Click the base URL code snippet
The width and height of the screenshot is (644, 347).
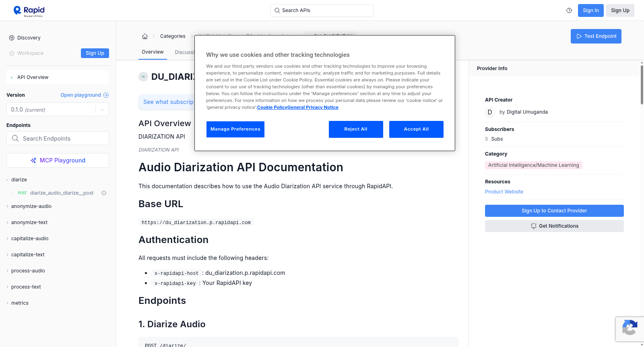click(196, 222)
